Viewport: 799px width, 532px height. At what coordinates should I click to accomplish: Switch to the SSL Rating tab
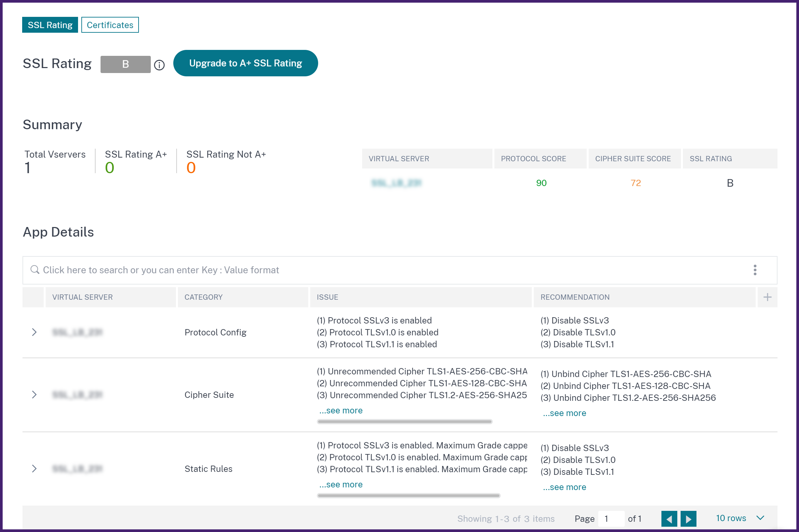coord(50,25)
